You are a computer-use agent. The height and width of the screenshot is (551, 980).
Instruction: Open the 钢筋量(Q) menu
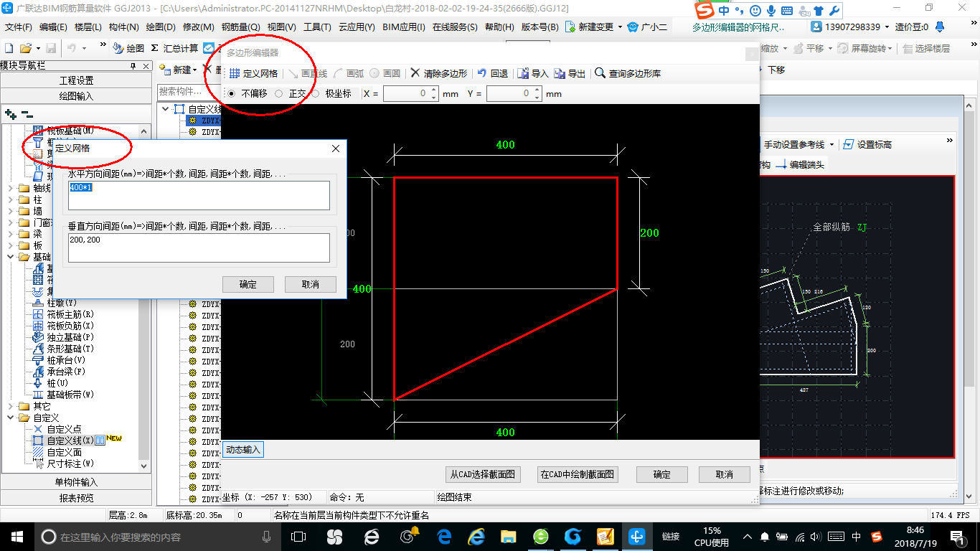point(240,27)
